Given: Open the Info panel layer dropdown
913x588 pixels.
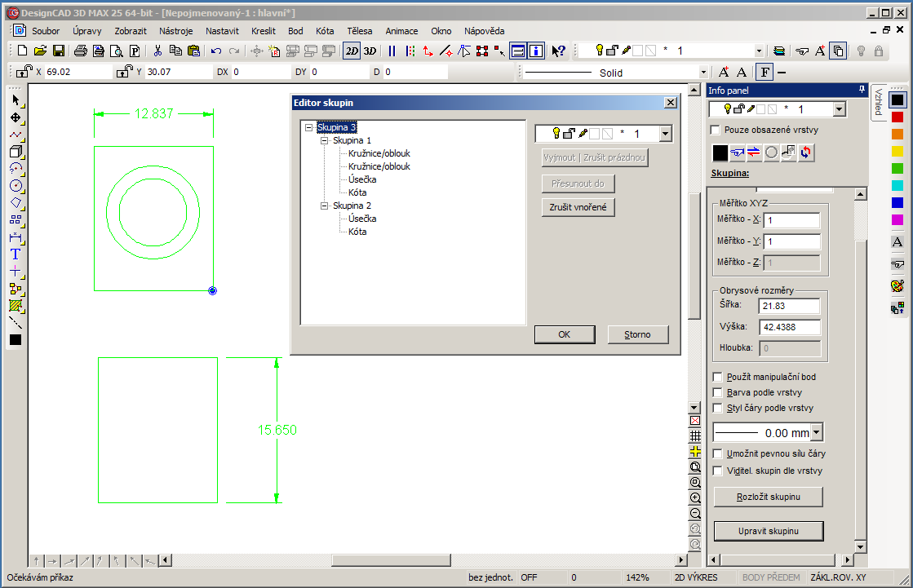Looking at the screenshot, I should (x=839, y=109).
